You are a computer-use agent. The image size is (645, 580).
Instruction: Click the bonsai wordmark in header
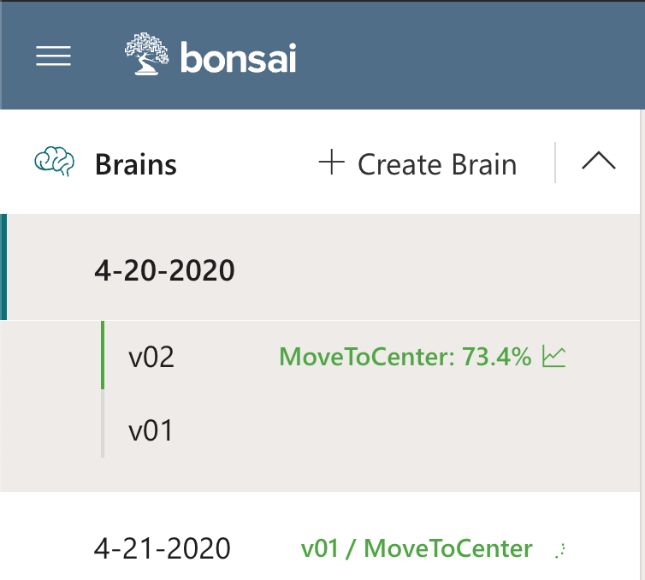tap(238, 58)
